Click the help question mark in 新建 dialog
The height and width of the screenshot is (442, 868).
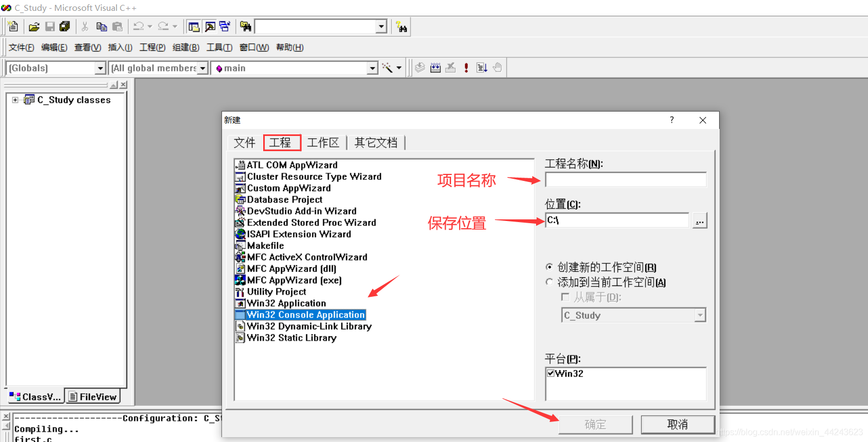(672, 120)
